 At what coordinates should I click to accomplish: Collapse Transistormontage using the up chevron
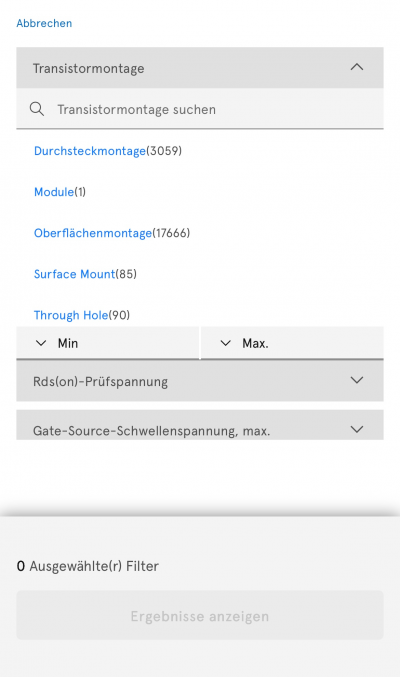point(357,67)
